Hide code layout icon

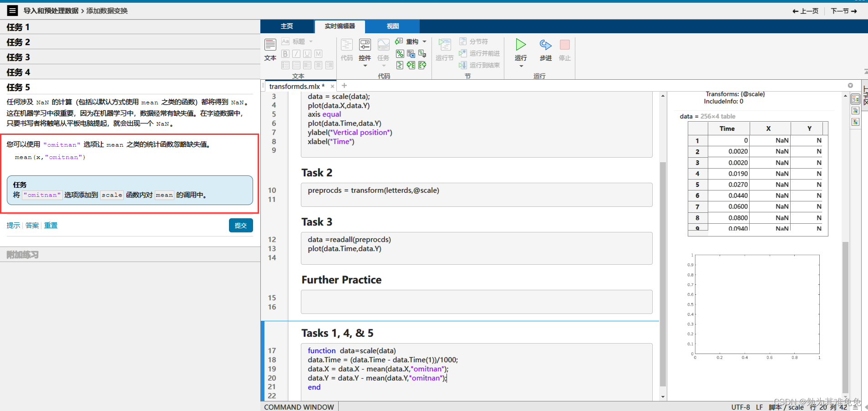point(855,122)
